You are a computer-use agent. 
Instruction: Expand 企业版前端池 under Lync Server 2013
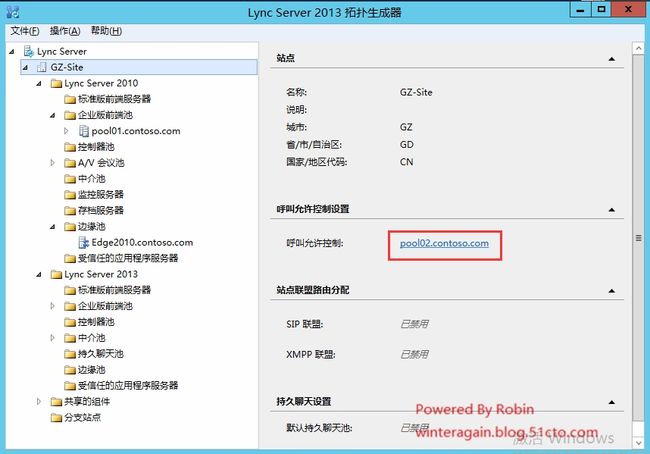point(52,306)
